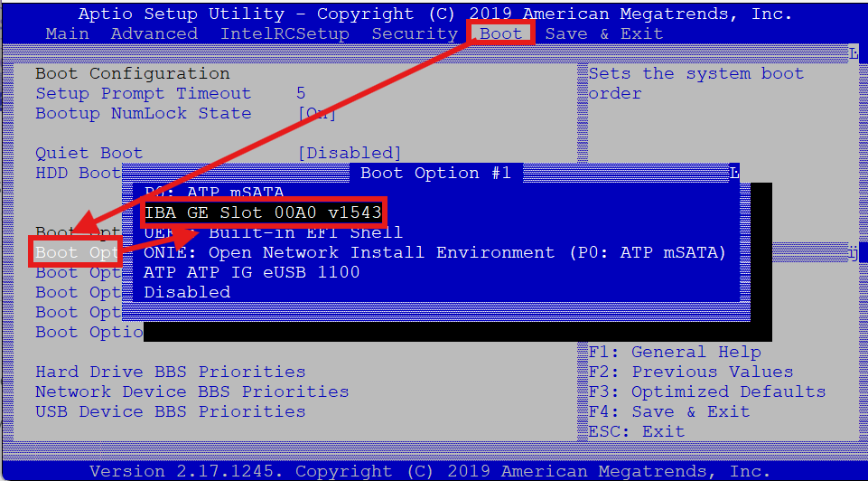
Task: Change the Quiet Boot [Disabled] value
Action: [349, 153]
